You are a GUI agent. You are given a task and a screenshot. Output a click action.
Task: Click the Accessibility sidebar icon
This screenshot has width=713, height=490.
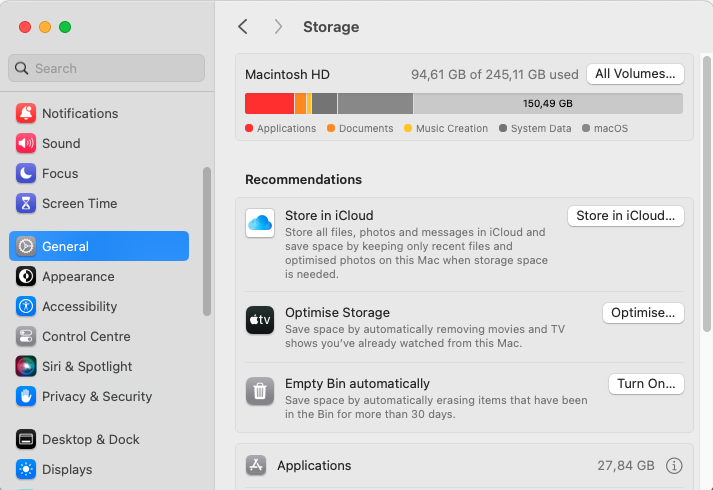(x=26, y=306)
